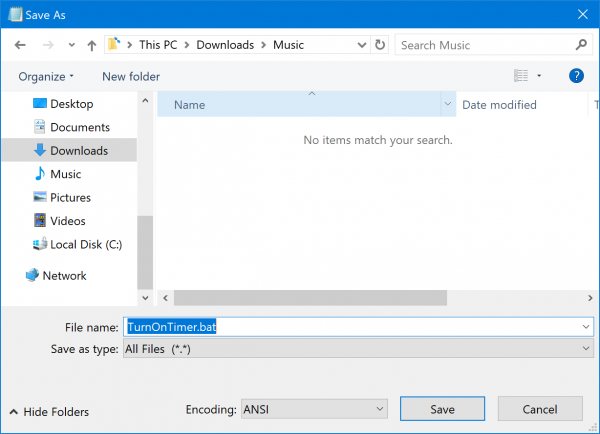Open the Help question mark icon
The height and width of the screenshot is (434, 600).
(x=576, y=76)
